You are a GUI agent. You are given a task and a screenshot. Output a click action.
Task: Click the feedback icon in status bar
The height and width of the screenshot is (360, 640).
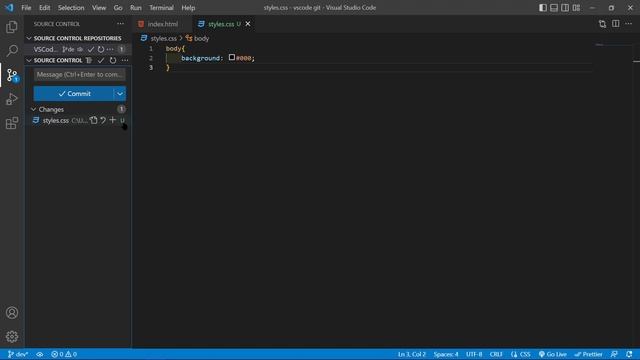click(614, 354)
